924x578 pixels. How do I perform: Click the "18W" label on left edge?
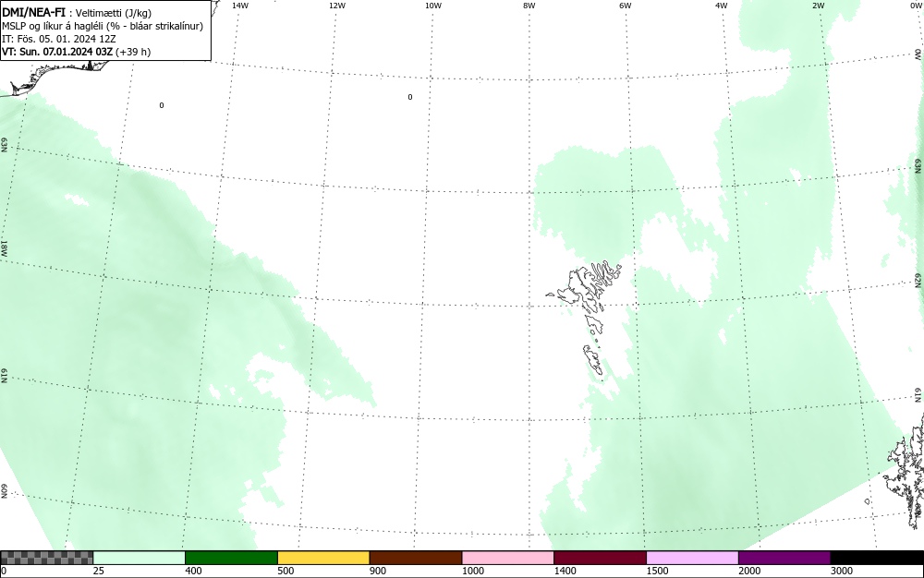4,248
